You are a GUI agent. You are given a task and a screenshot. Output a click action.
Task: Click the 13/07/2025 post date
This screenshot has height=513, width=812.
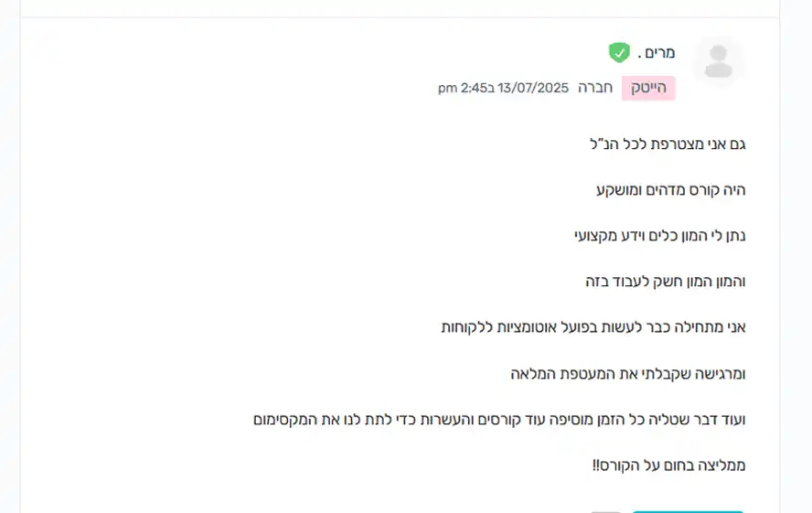point(533,88)
